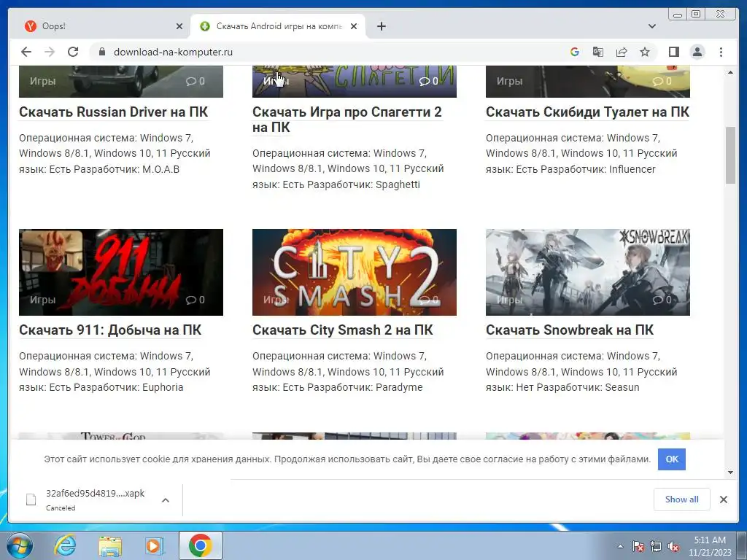Click the Russian Driver game thumbnail
Viewport: 747px width, 560px height.
coord(121,81)
